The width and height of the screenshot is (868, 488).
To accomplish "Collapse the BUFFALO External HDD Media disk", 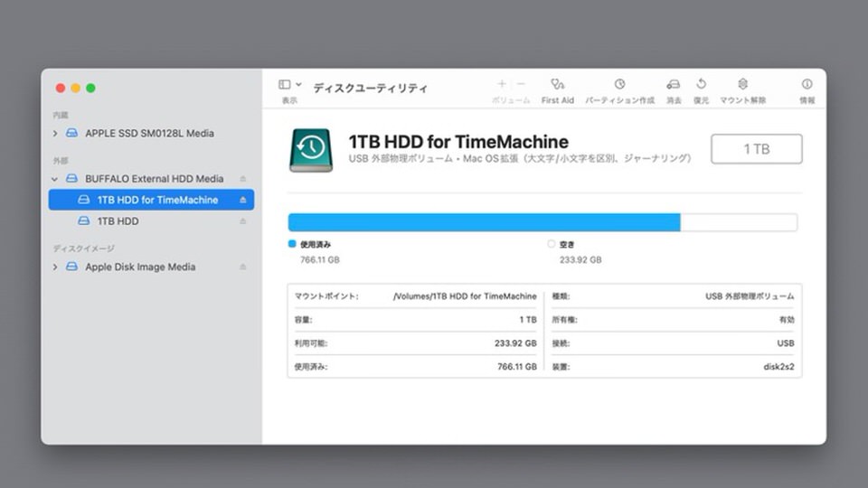I will coord(54,179).
